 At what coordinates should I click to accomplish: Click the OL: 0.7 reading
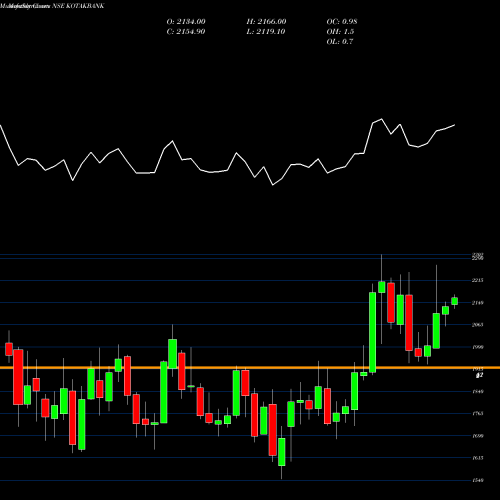(340, 42)
